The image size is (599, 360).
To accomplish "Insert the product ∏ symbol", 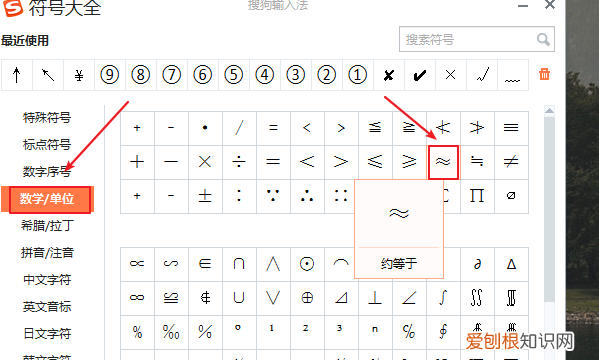I will tap(477, 196).
